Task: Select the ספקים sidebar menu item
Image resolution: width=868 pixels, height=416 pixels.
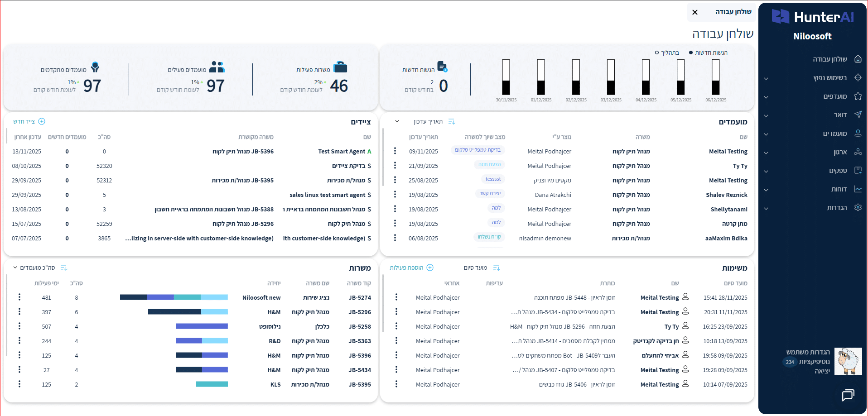Action: click(x=838, y=171)
